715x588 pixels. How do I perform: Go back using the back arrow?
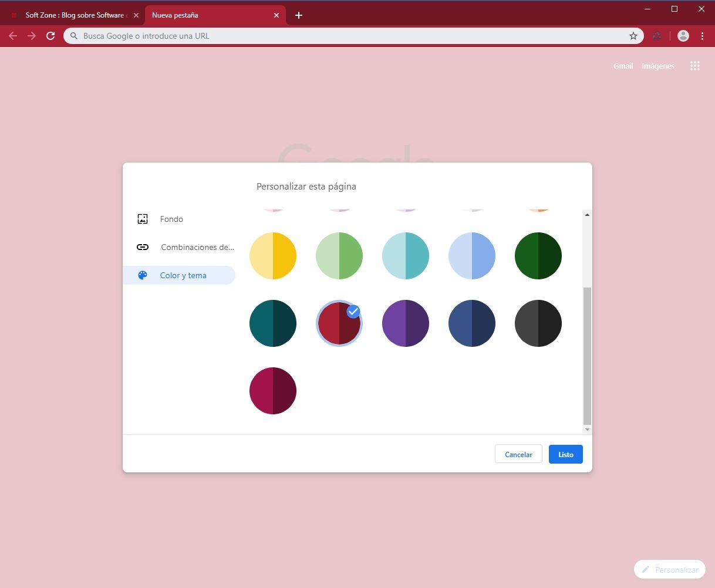pyautogui.click(x=13, y=36)
